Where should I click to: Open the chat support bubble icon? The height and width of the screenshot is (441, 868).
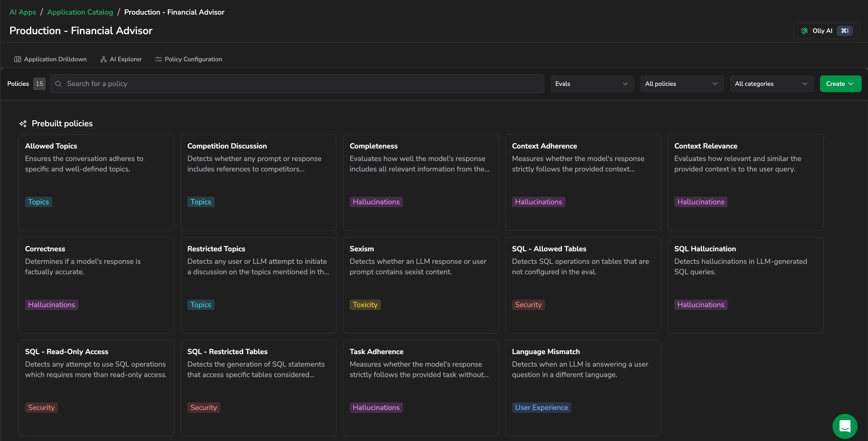click(845, 426)
